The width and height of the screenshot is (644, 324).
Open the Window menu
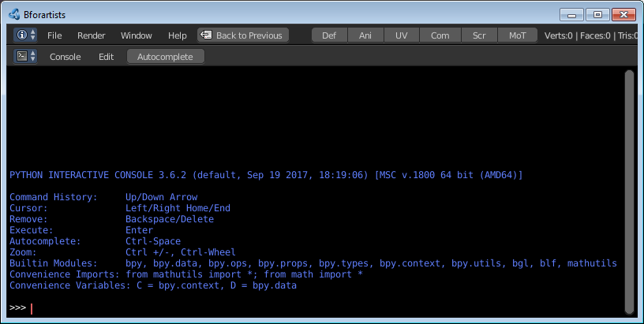click(137, 35)
